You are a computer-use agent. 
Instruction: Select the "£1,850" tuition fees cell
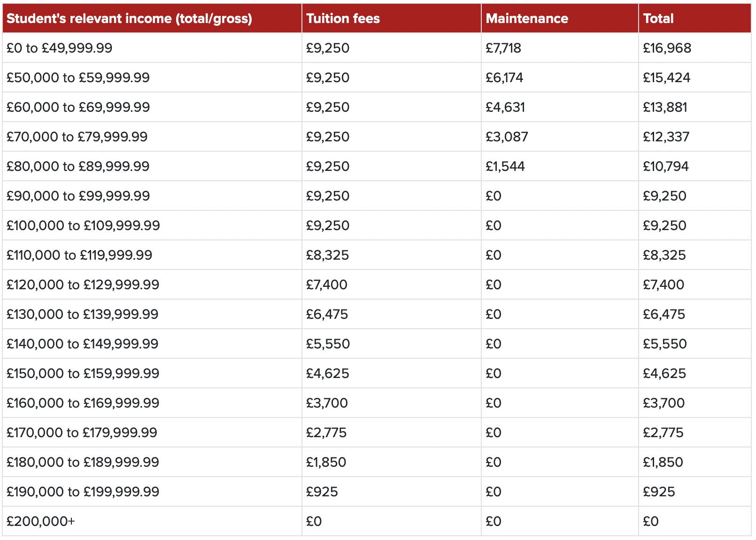click(x=391, y=462)
